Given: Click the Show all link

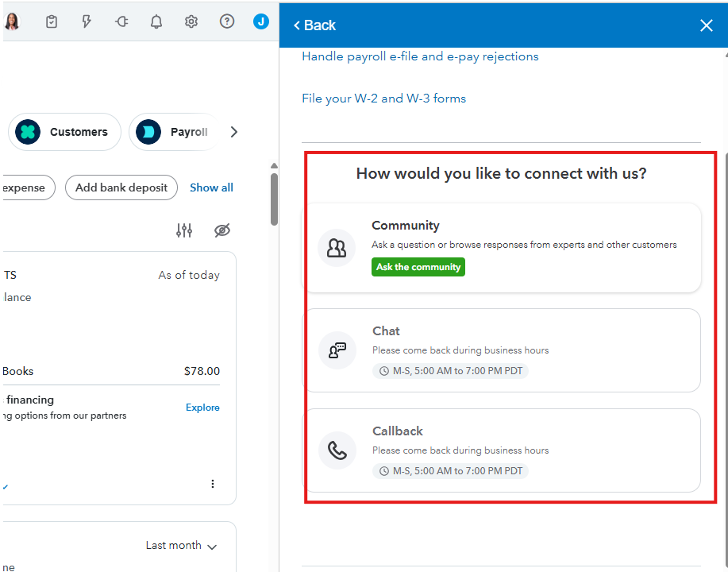Looking at the screenshot, I should click(x=211, y=187).
